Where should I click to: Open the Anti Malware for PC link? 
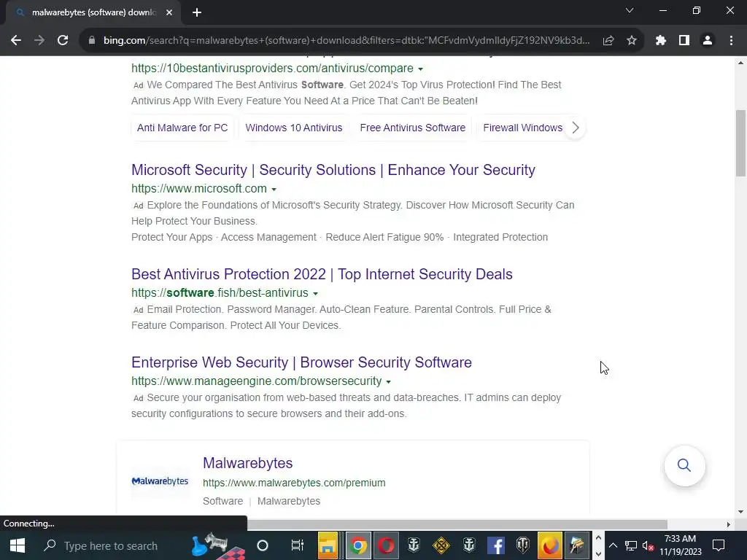(182, 128)
